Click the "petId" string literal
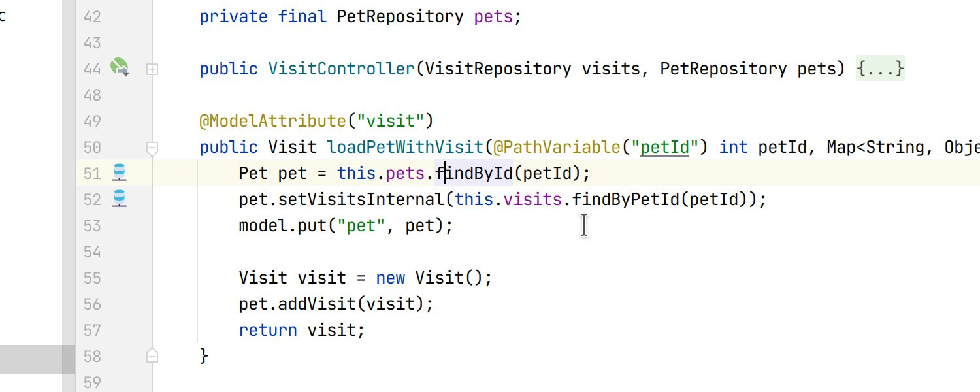 click(x=664, y=147)
